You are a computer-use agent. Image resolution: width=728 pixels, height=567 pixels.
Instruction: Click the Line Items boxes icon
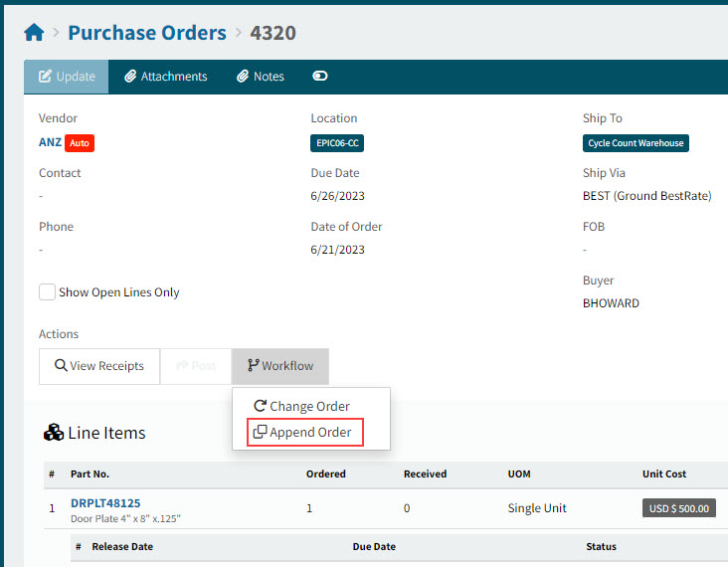[x=54, y=434]
